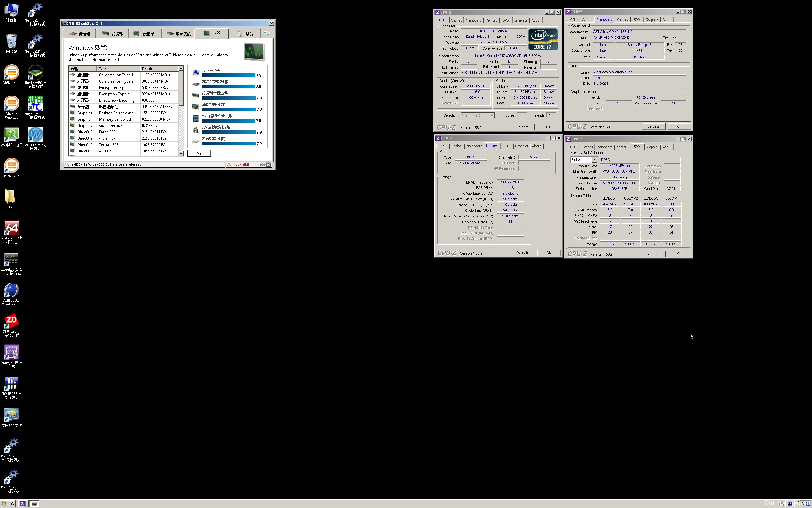Switch to the 記憶體 tab in BlackBox

point(112,34)
